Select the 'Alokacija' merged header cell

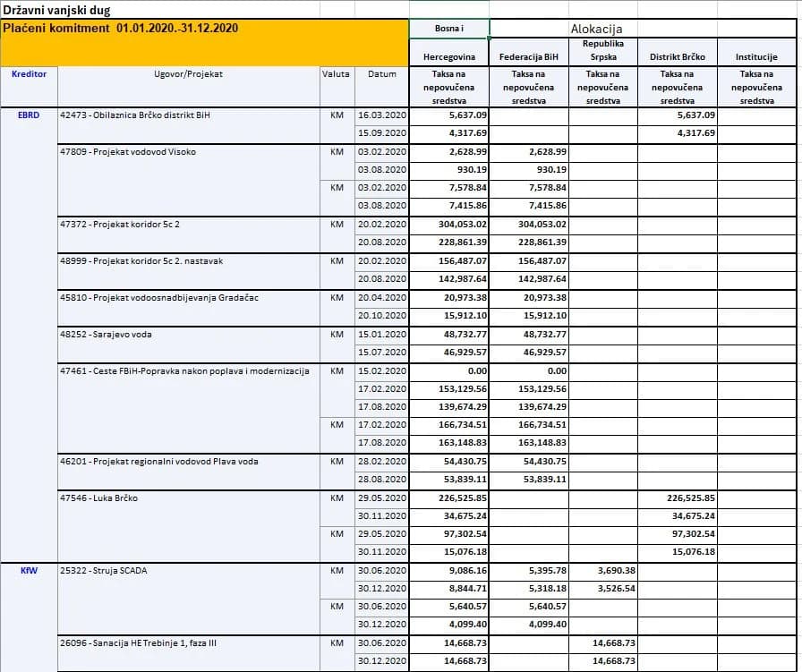tap(643, 29)
